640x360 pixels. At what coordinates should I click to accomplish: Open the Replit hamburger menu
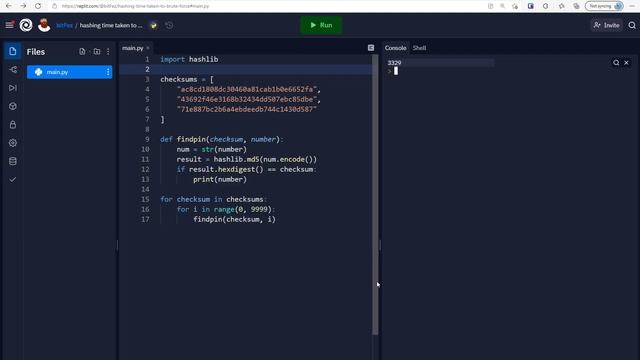click(10, 25)
